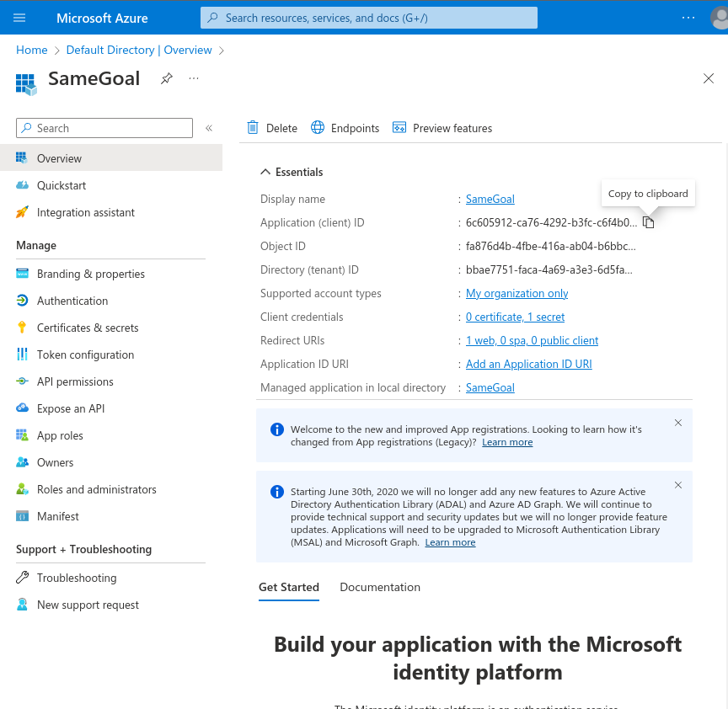Open Endpoints via globe icon

tap(318, 128)
